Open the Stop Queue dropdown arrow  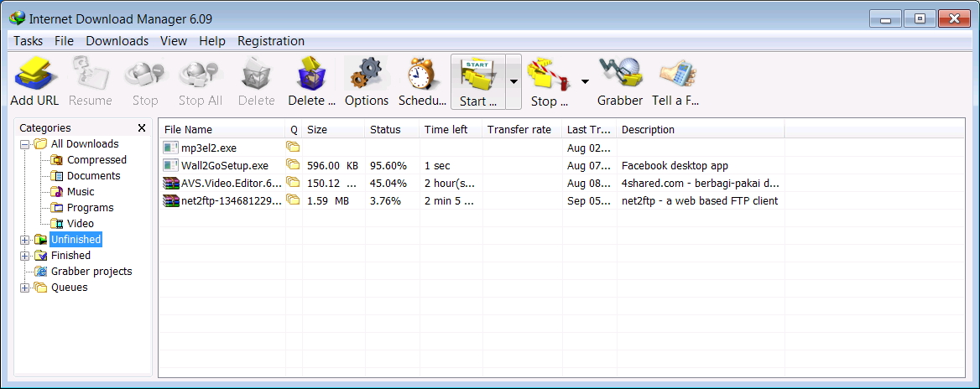coord(586,81)
